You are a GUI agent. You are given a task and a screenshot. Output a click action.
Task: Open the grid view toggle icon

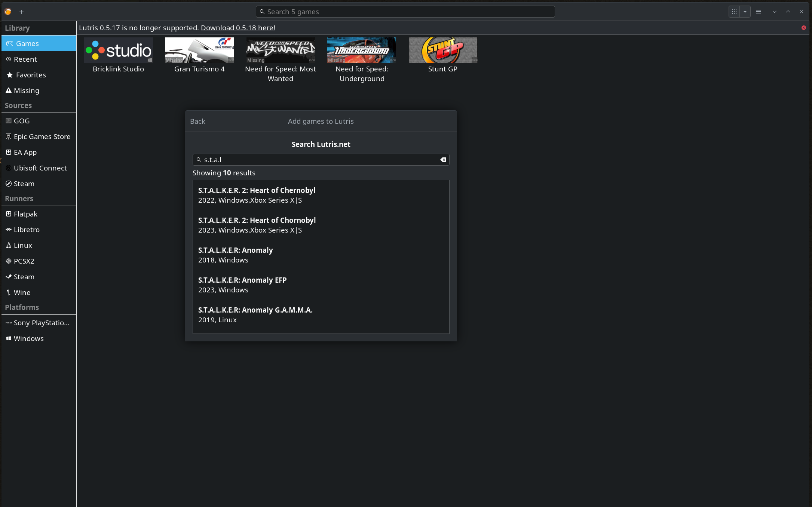(x=734, y=12)
